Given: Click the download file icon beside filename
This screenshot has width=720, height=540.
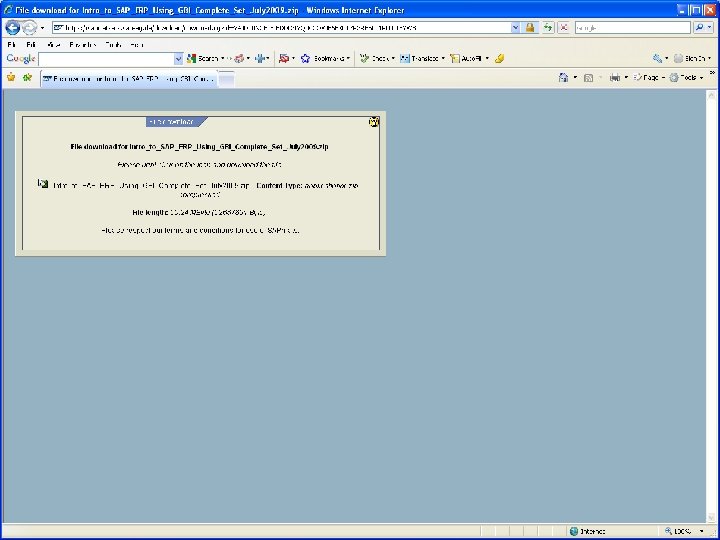Looking at the screenshot, I should pyautogui.click(x=43, y=184).
